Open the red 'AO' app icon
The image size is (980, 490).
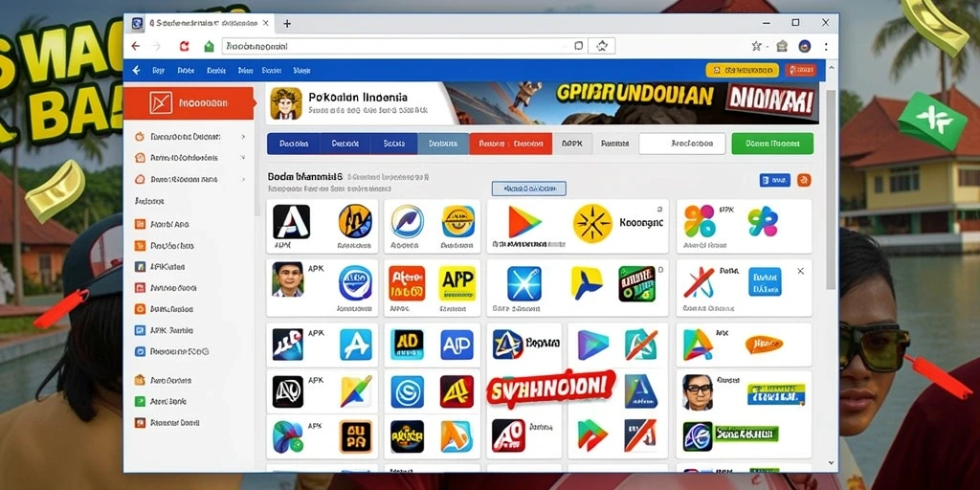pos(508,435)
